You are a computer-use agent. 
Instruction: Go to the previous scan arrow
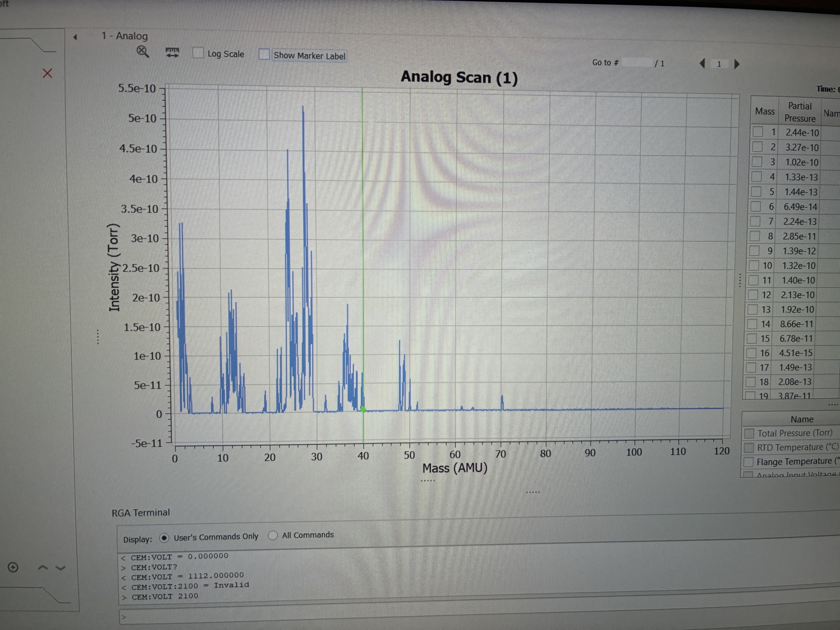(702, 63)
